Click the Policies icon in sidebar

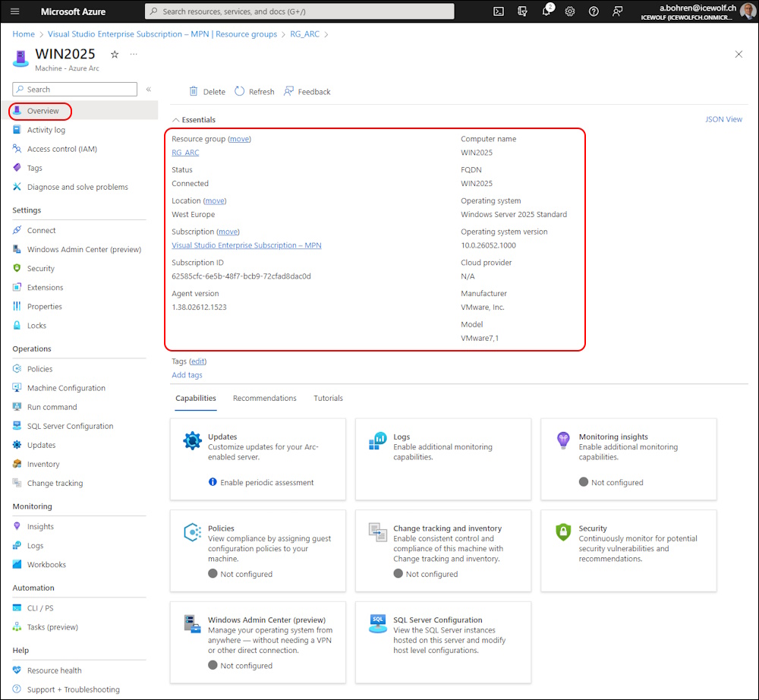(x=17, y=369)
